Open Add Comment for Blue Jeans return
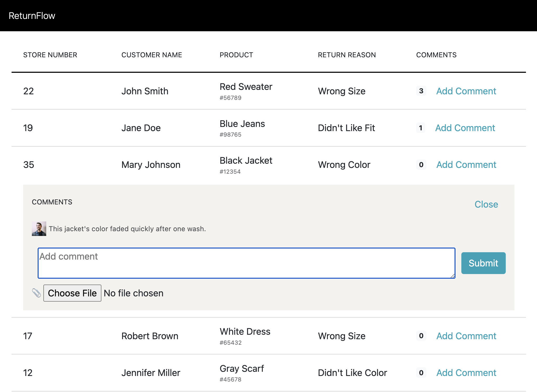 point(465,128)
